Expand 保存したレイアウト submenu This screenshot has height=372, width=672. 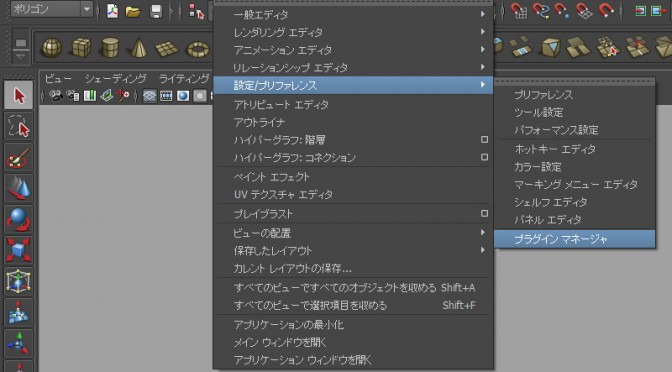click(353, 250)
